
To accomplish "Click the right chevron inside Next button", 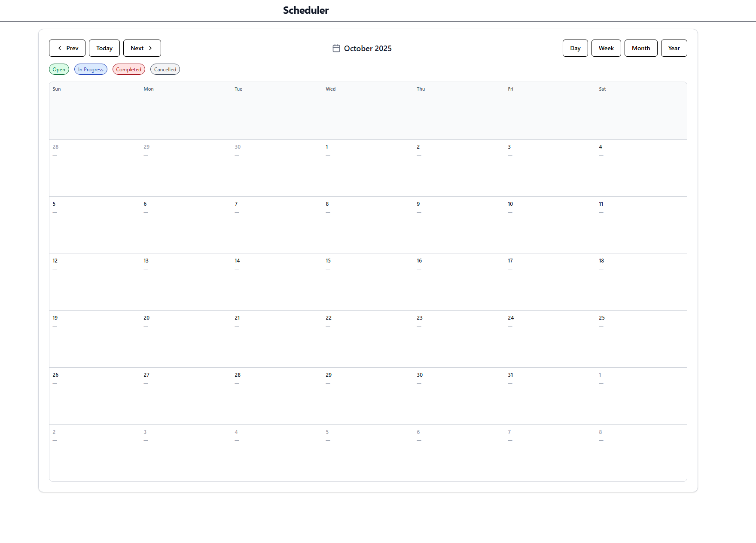I will click(151, 48).
